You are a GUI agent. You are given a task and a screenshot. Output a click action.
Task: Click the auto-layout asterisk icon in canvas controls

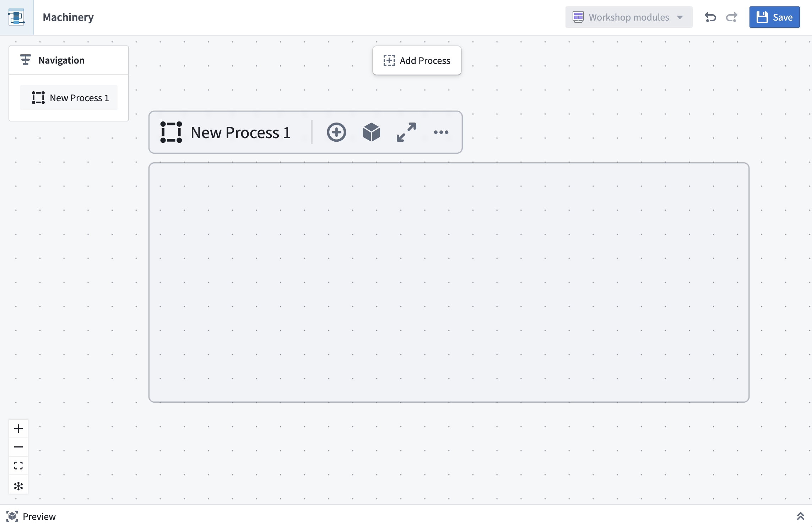point(18,485)
